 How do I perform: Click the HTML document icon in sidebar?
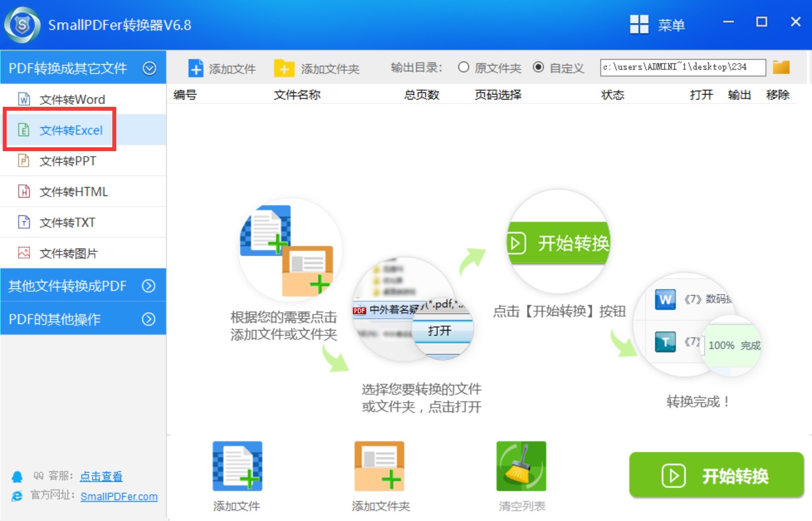(24, 192)
